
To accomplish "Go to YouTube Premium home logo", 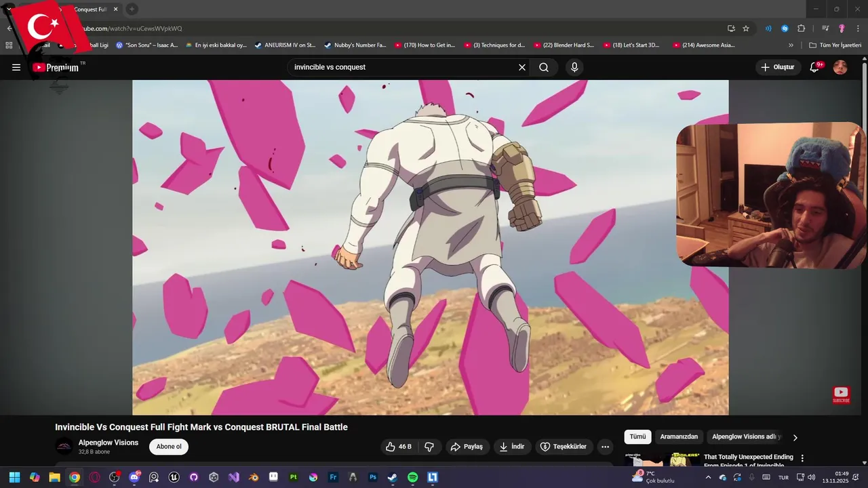I will [56, 67].
